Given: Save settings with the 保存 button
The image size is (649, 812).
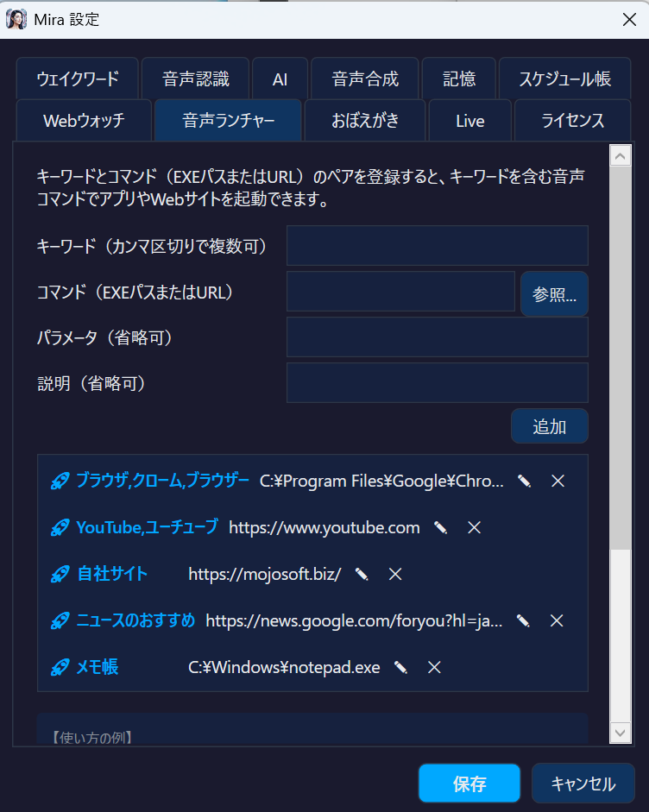Looking at the screenshot, I should coord(469,783).
